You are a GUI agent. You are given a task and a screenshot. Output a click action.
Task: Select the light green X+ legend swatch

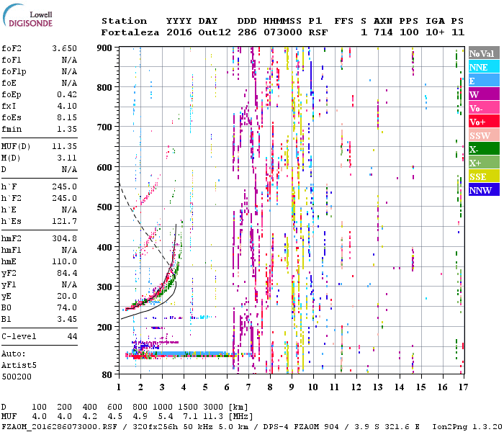pyautogui.click(x=484, y=163)
